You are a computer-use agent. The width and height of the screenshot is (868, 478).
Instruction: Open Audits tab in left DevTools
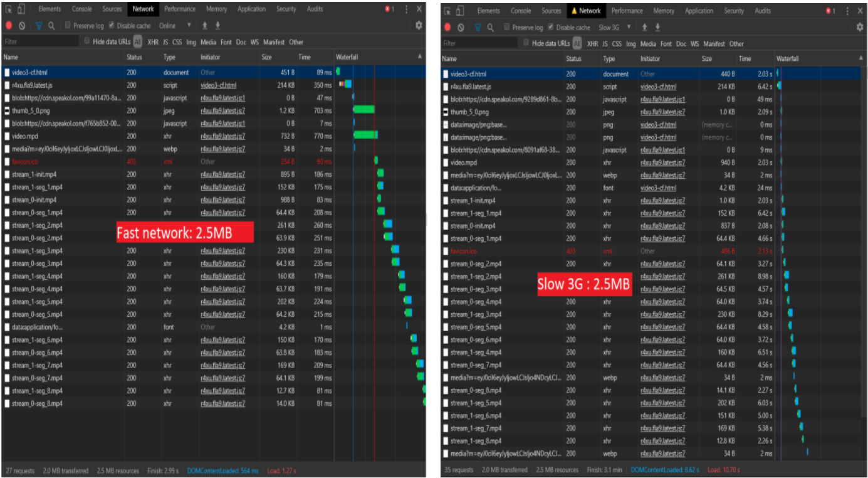315,9
